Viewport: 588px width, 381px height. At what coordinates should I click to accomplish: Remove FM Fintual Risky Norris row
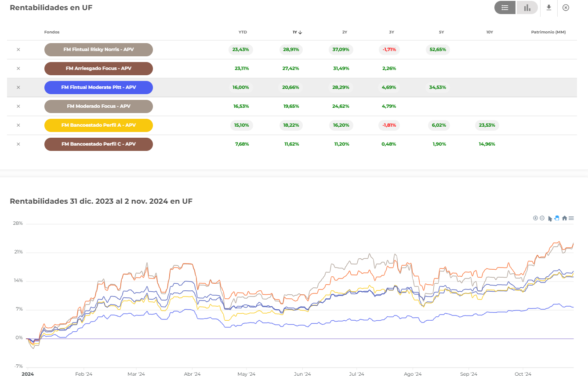18,50
